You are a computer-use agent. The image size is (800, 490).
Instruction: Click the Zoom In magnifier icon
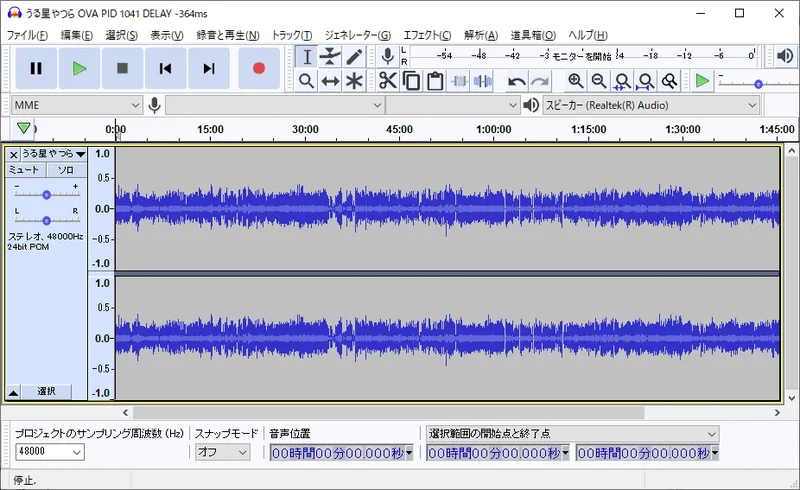pos(576,81)
